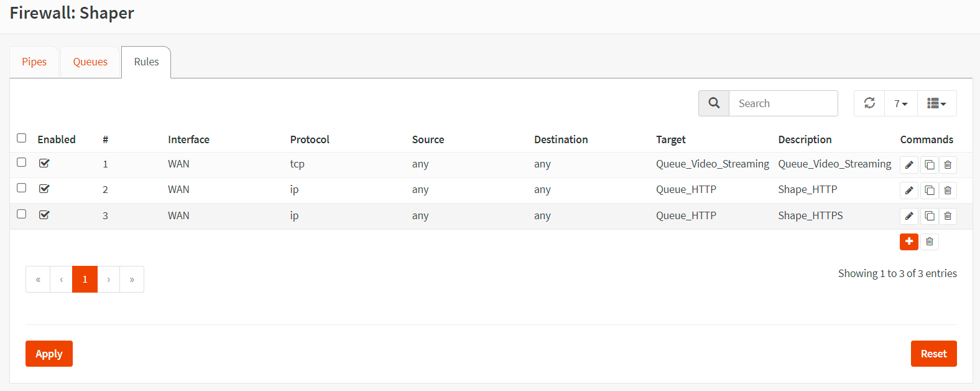
Task: Click the delete selected rules trash icon
Action: coord(929,242)
